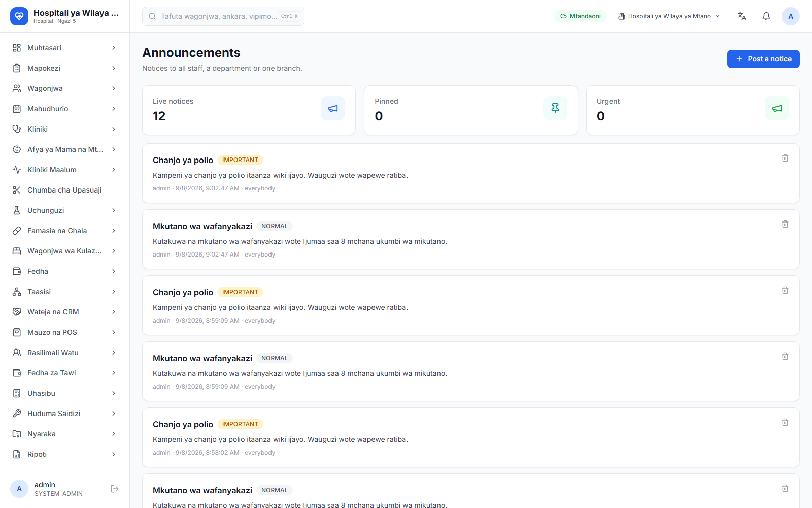Click NORMAL badge on 8:59:09 AM Mkutano notice

pyautogui.click(x=275, y=358)
